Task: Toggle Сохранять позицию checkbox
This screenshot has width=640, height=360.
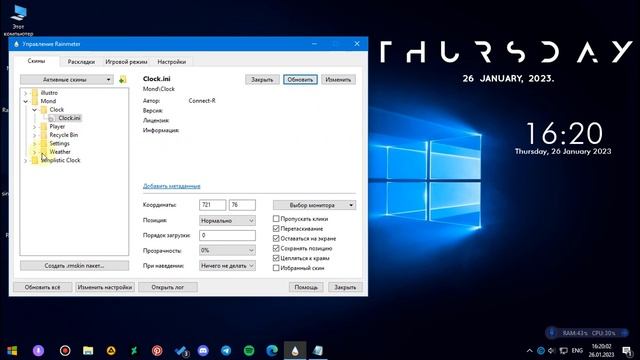Action: pyautogui.click(x=276, y=248)
